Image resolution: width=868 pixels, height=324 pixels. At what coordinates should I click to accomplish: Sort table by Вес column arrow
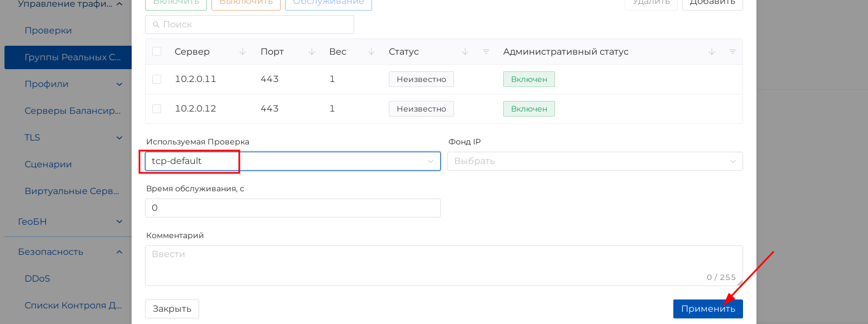point(372,52)
